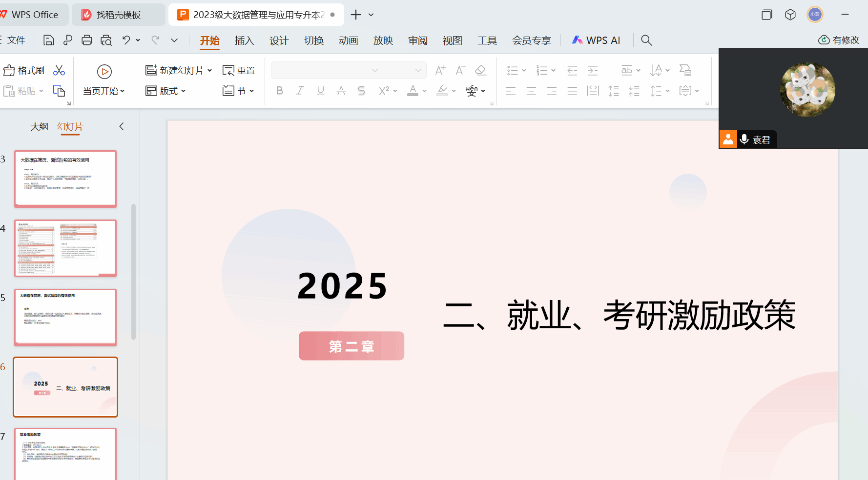This screenshot has height=480, width=868.
Task: Click the Save icon in quick toolbar
Action: point(49,40)
